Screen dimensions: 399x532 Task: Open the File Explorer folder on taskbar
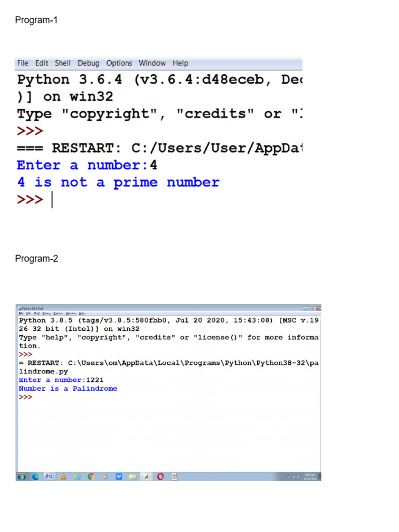132,477
